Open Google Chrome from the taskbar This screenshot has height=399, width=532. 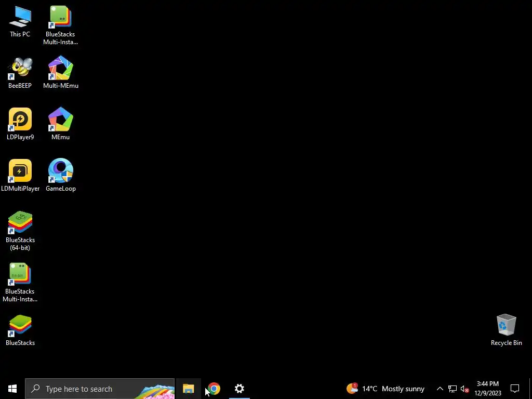pyautogui.click(x=214, y=389)
